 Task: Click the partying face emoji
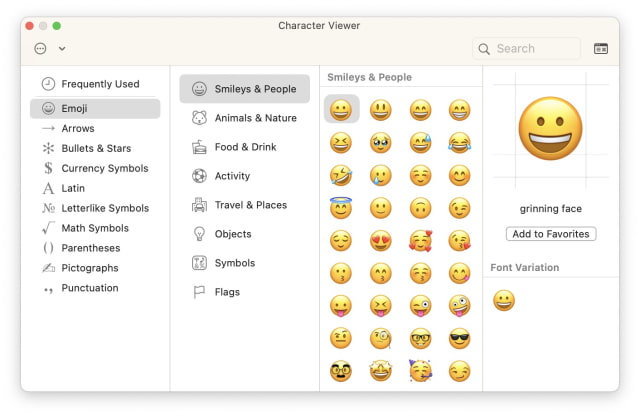[x=420, y=371]
